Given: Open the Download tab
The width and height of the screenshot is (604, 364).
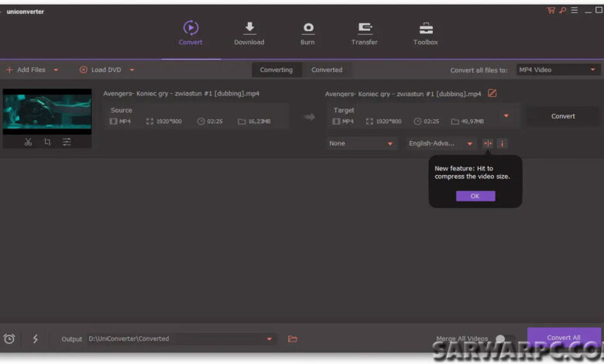Looking at the screenshot, I should pyautogui.click(x=249, y=33).
